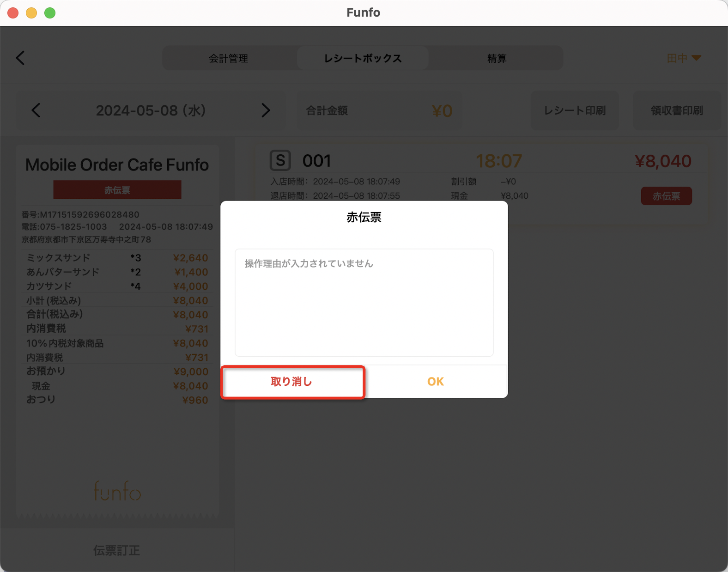Click the S order type icon

[x=280, y=161]
